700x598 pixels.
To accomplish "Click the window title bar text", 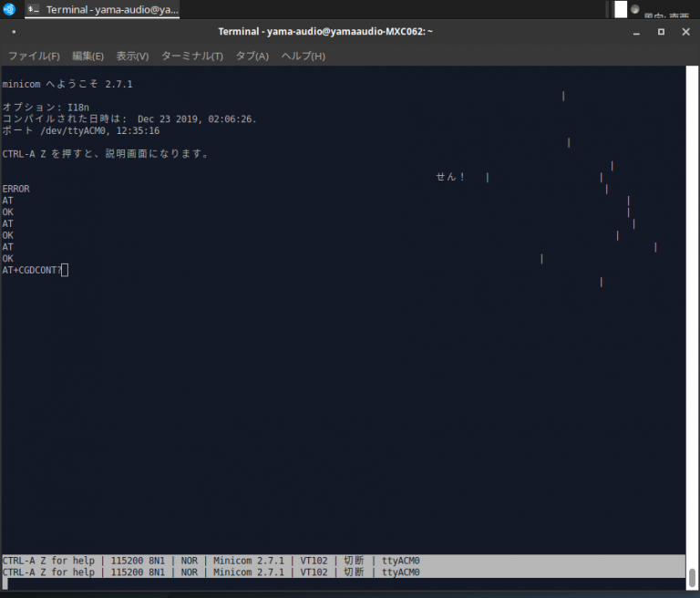I will [325, 32].
